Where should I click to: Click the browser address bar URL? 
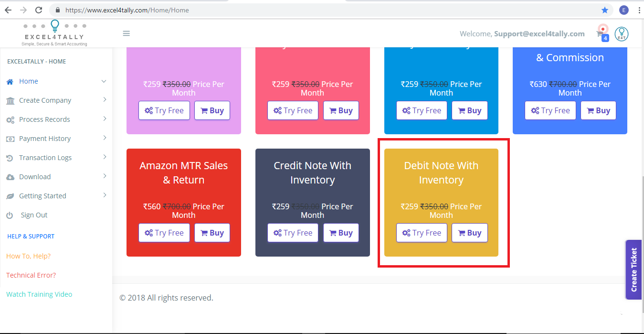coord(127,10)
